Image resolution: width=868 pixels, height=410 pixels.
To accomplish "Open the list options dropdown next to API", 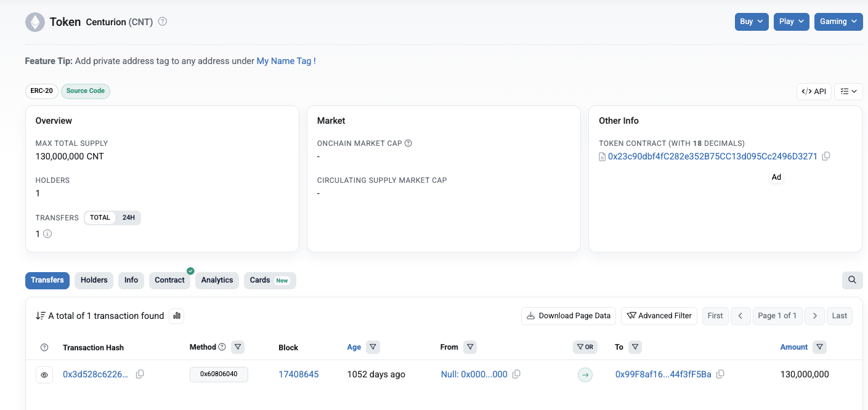I will click(x=848, y=91).
